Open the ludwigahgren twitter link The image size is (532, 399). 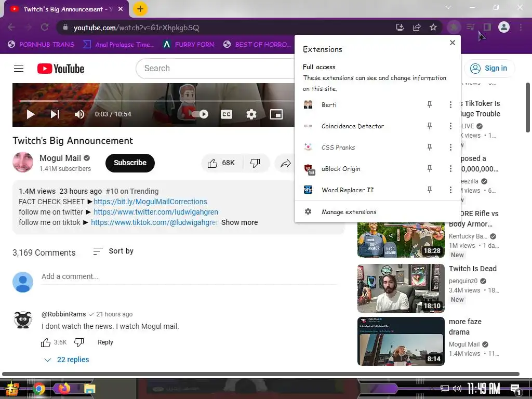coord(156,212)
